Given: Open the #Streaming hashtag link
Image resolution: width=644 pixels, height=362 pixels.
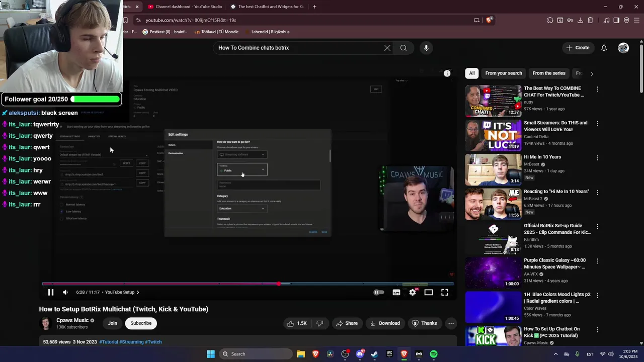Looking at the screenshot, I should coord(131,342).
